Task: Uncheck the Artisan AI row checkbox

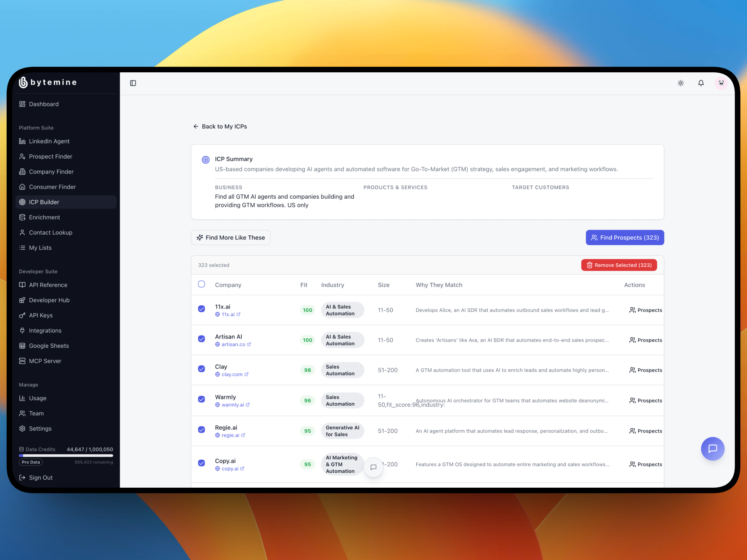Action: [x=202, y=339]
